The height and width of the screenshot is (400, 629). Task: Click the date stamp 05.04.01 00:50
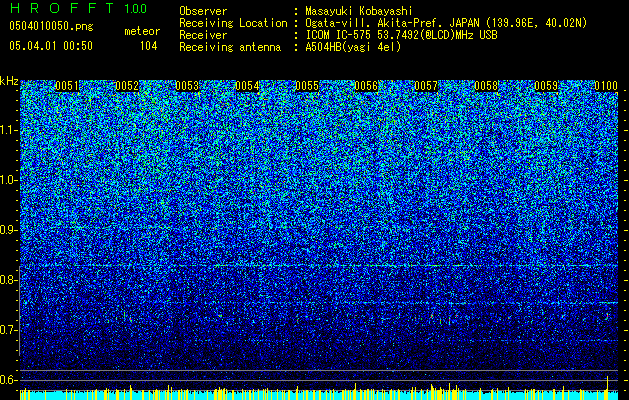[x=51, y=45]
